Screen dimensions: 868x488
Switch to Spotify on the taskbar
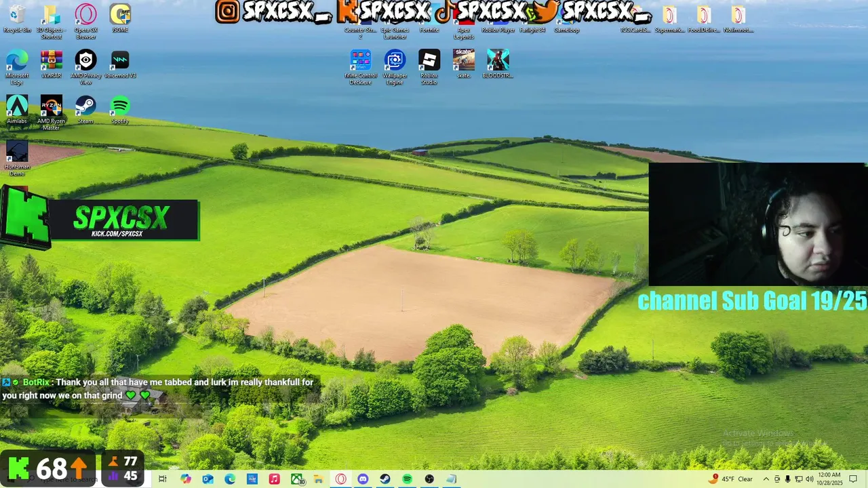point(407,479)
